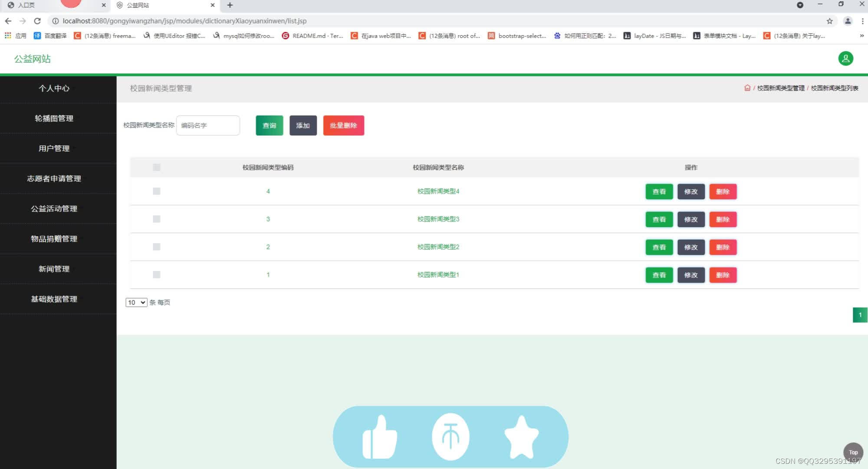Image resolution: width=868 pixels, height=469 pixels.
Task: View 校园新闻类型2 with 查看
Action: coord(659,247)
